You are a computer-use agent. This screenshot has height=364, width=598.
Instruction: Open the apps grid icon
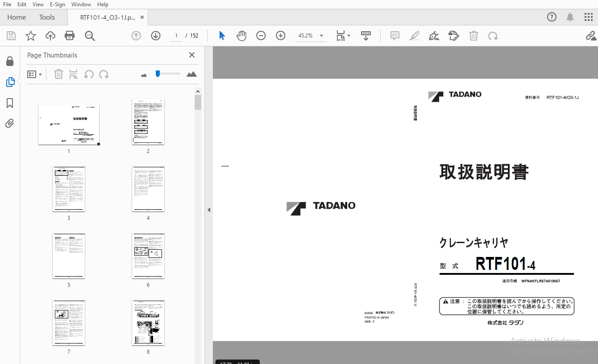589,17
